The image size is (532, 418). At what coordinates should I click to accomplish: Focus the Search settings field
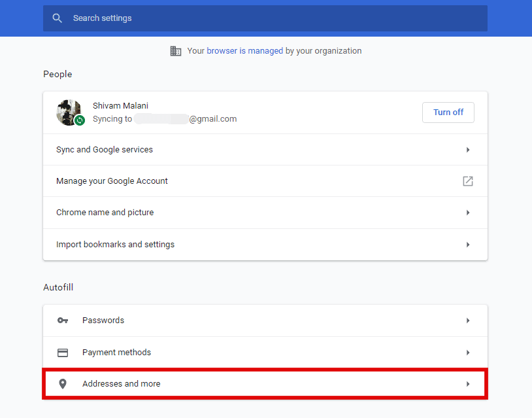pos(265,18)
